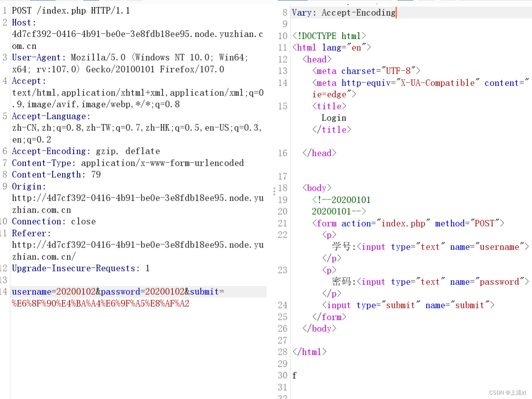Click the input name="username" line
This screenshot has width=532, height=399.
[x=430, y=247]
